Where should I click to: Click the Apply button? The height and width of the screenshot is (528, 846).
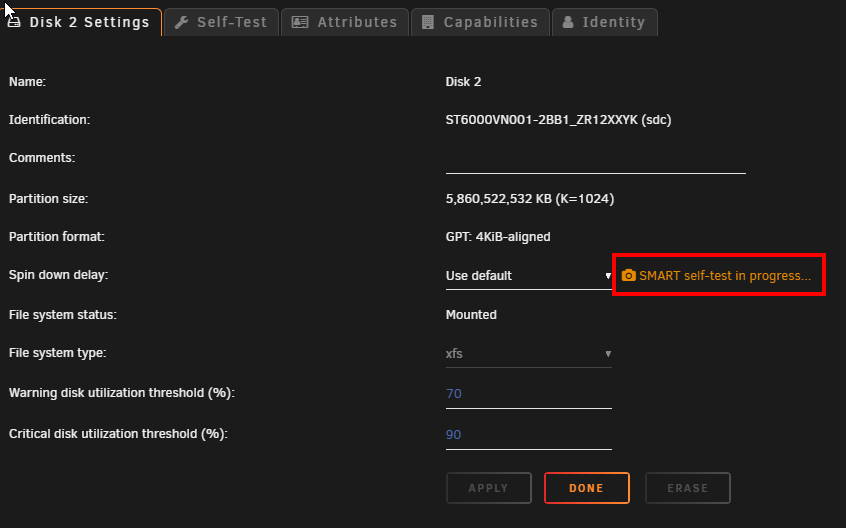(489, 488)
